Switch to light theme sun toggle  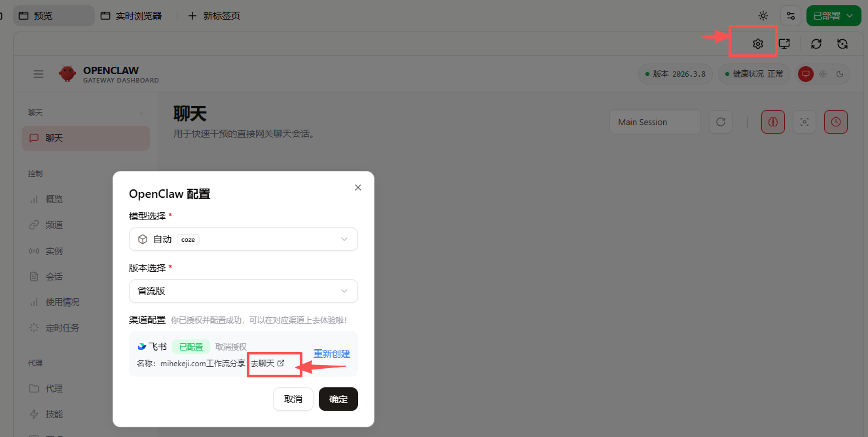(x=823, y=74)
